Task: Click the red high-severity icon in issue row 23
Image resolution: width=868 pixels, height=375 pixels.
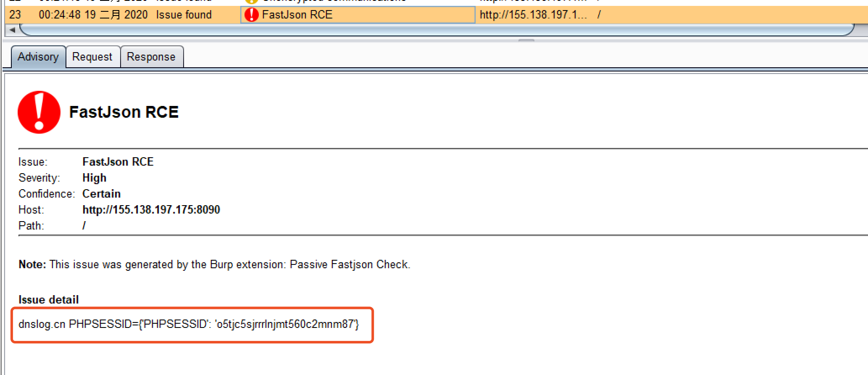Action: click(x=251, y=15)
